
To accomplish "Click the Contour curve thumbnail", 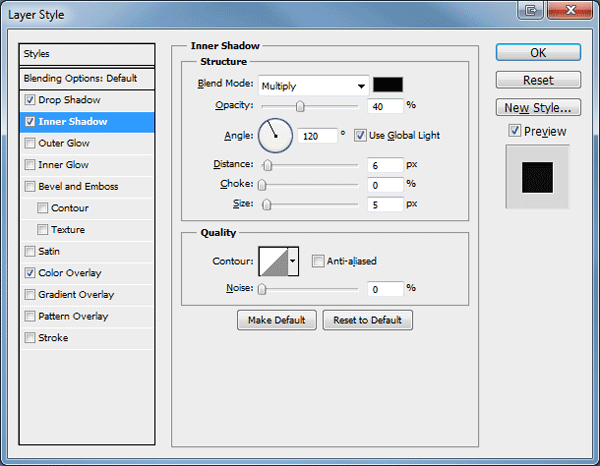I will coord(274,261).
